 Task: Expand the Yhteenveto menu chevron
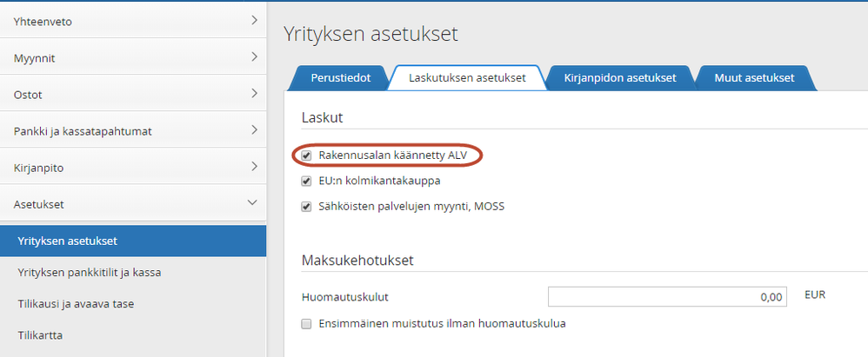point(253,19)
